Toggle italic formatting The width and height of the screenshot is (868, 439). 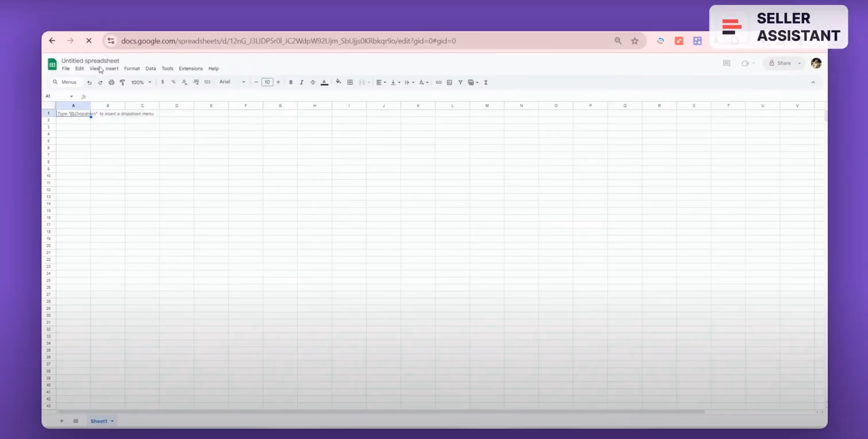tap(302, 82)
